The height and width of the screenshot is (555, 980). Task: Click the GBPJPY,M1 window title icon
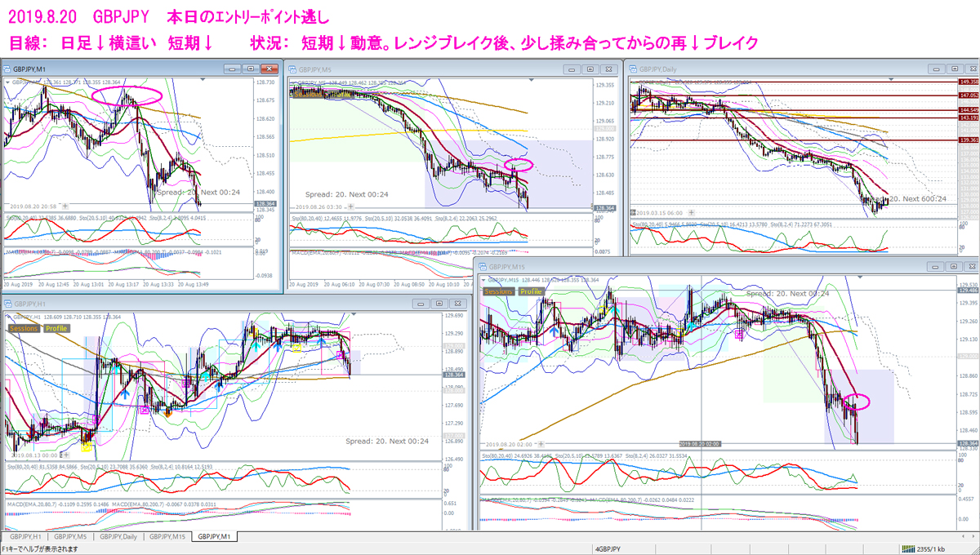coord(7,69)
